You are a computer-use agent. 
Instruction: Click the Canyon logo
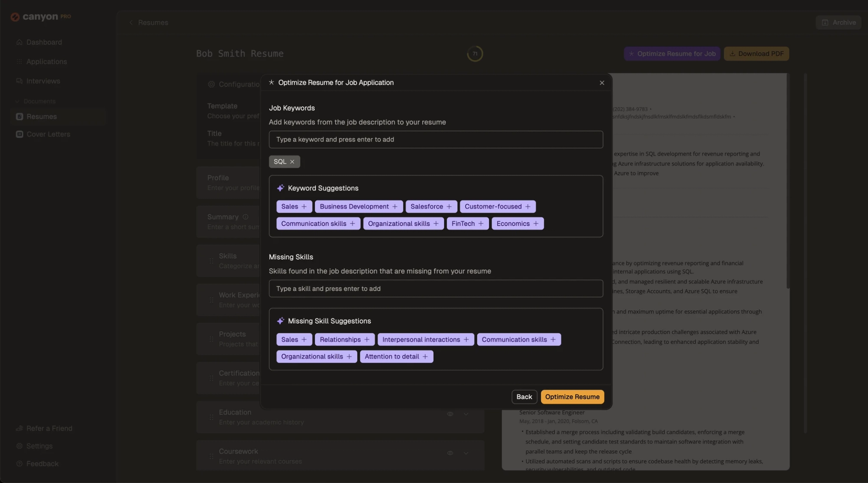(41, 17)
